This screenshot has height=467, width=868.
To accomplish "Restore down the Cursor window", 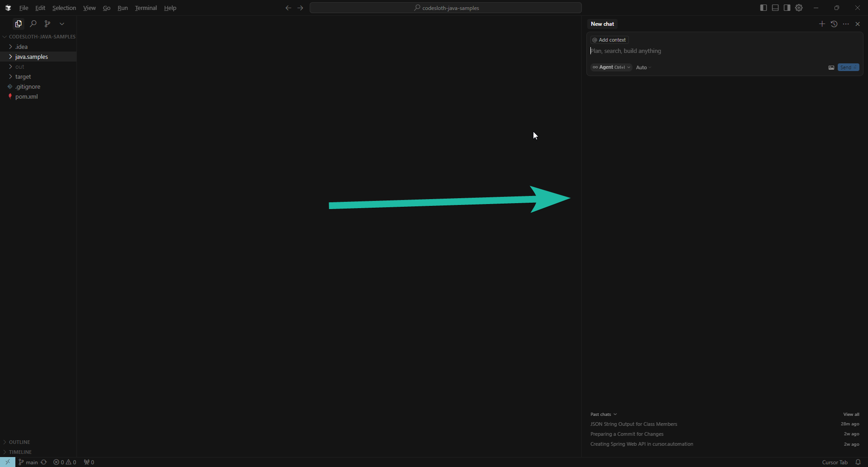I will pyautogui.click(x=837, y=8).
